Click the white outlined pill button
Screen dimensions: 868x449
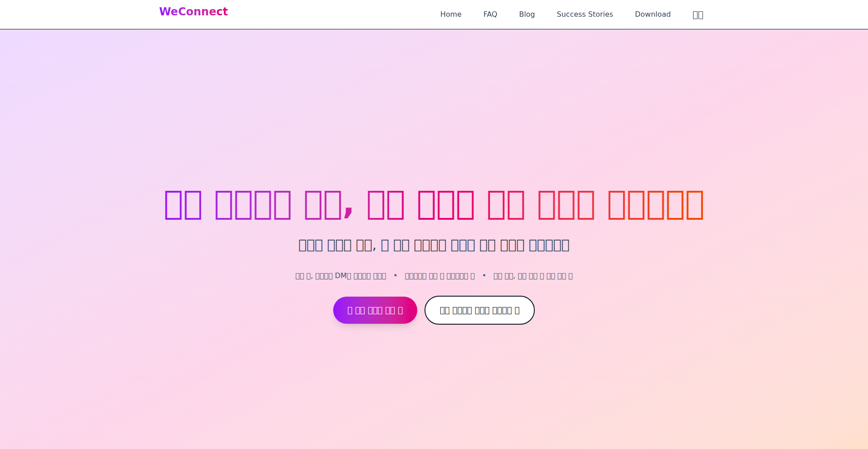pyautogui.click(x=480, y=310)
